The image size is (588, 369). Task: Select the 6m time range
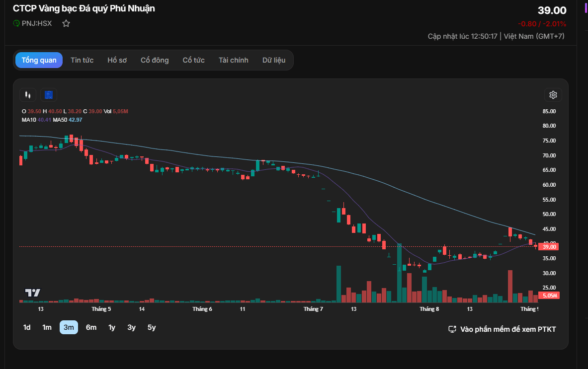91,327
